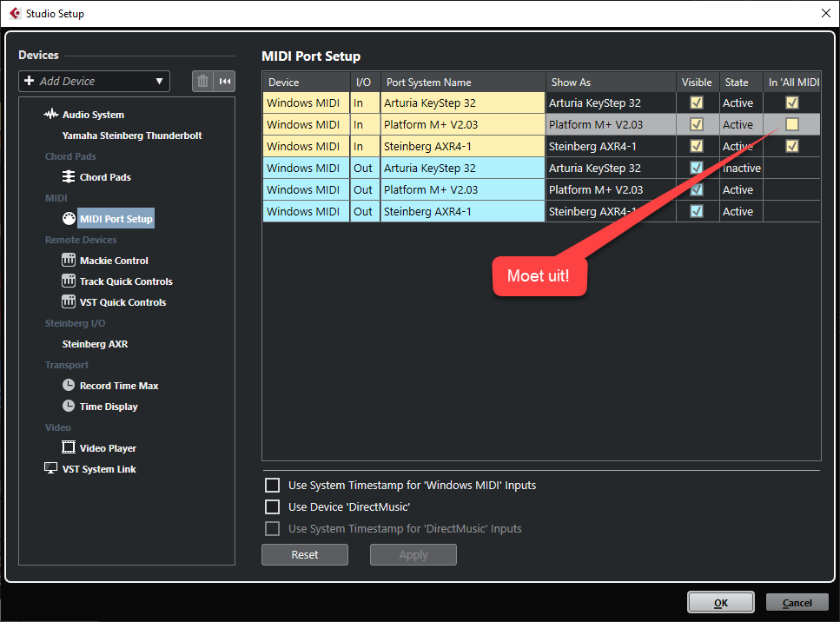The height and width of the screenshot is (622, 840).
Task: Click the State column header
Action: point(741,82)
